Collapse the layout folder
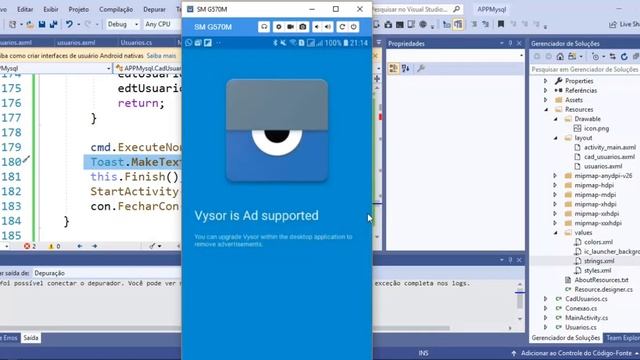640x360 pixels. (x=556, y=138)
